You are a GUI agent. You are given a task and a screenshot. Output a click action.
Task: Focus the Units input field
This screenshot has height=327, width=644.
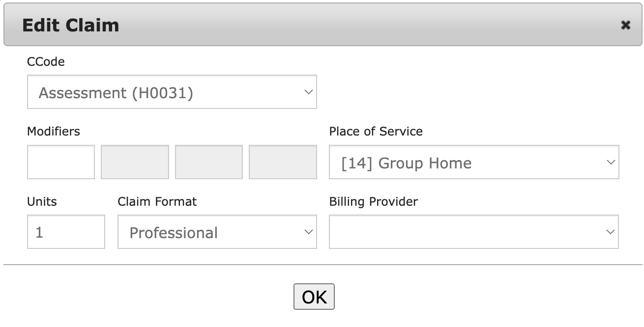click(66, 232)
